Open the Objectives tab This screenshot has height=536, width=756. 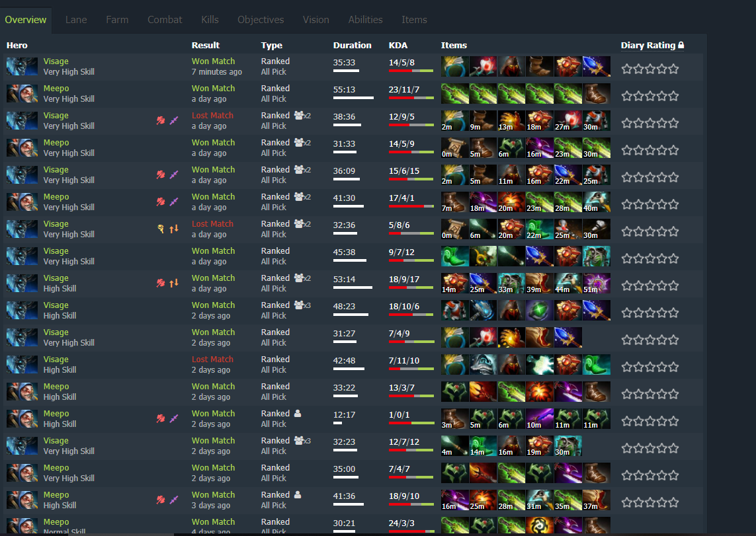click(261, 20)
